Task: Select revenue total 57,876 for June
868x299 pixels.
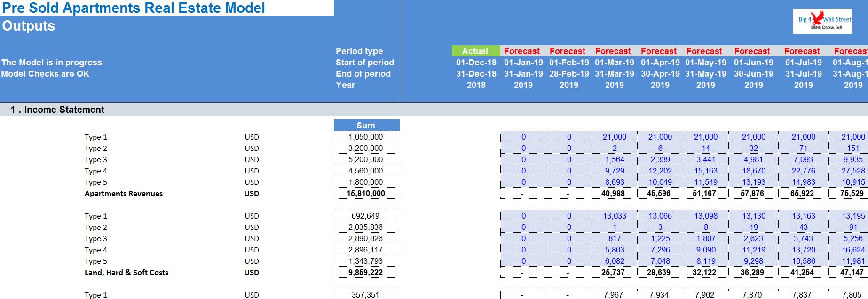Action: pos(754,193)
